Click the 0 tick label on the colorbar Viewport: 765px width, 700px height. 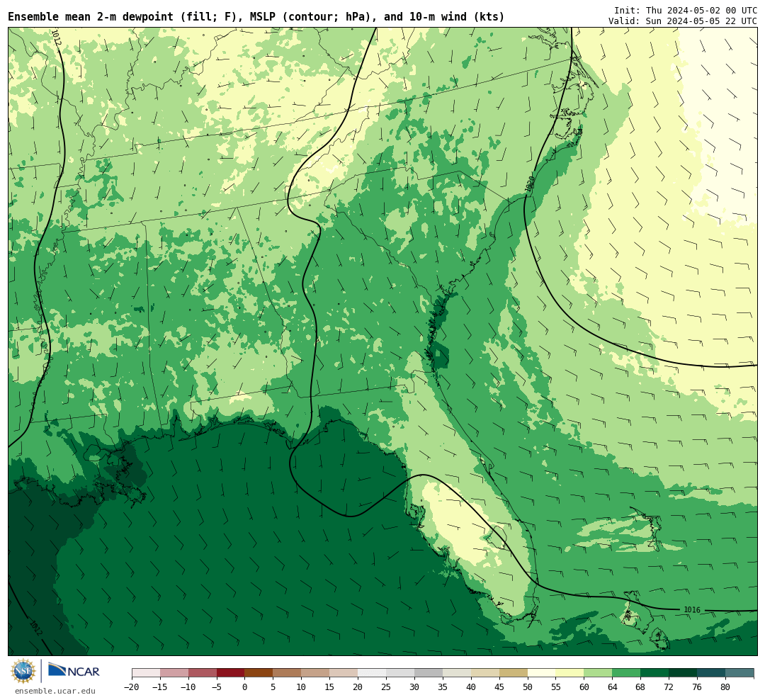coord(245,687)
